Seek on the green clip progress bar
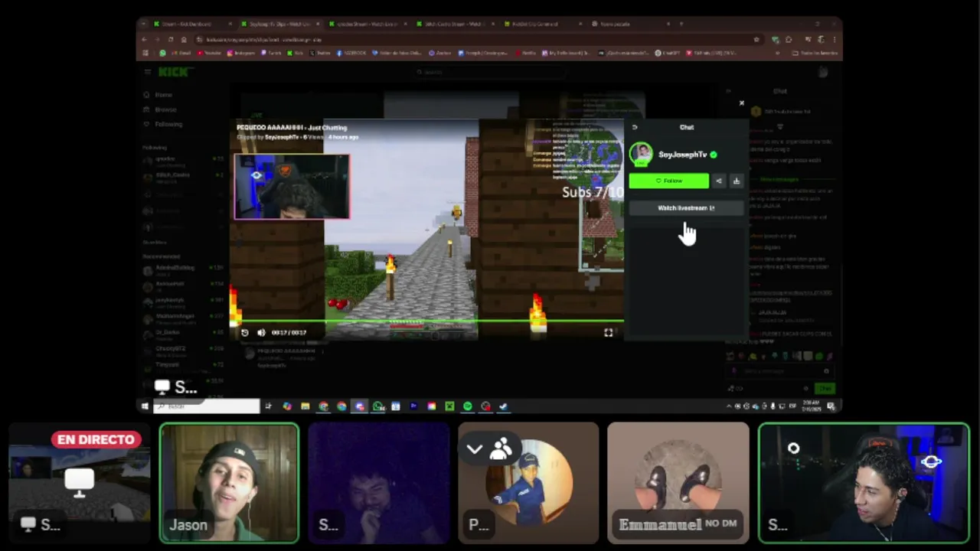 point(429,321)
